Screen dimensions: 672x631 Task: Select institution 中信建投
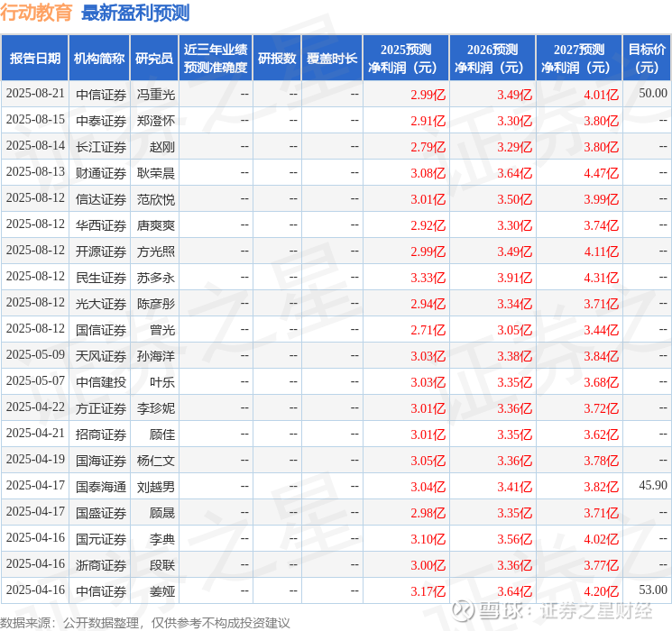pos(101,382)
